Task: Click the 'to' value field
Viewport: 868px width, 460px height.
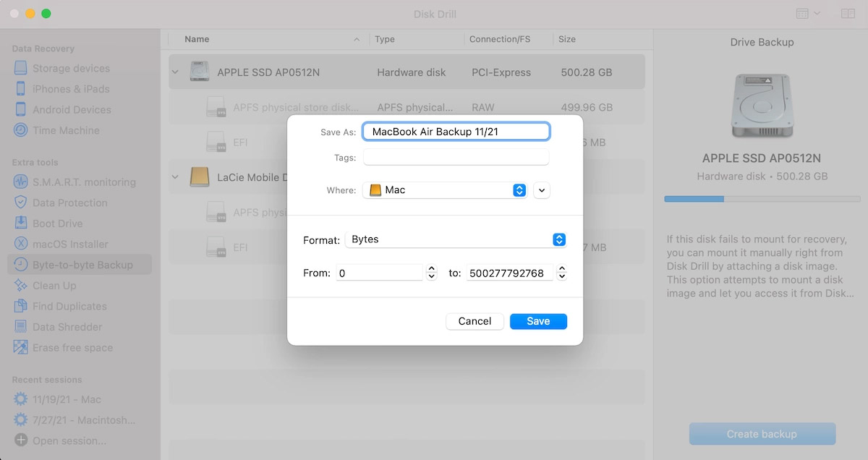Action: tap(510, 273)
